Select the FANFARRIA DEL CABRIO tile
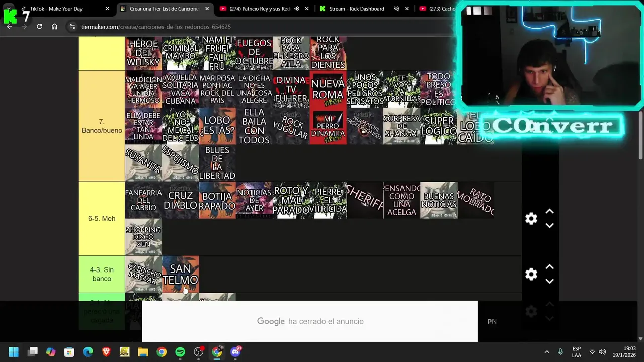Viewport: 644px width, 362px height. [x=143, y=200]
